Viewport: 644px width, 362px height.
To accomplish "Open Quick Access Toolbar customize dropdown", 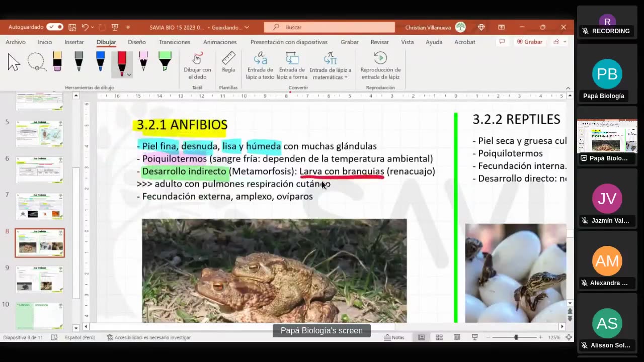I will (x=128, y=27).
